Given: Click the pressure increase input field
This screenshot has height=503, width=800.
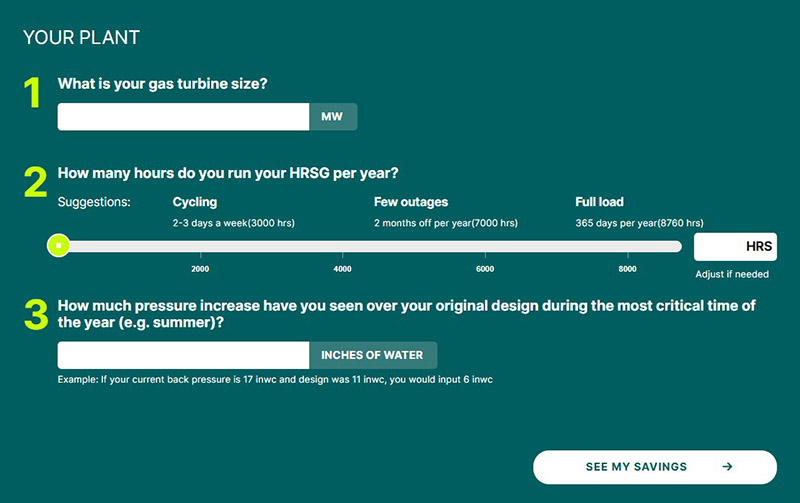Looking at the screenshot, I should pos(183,355).
